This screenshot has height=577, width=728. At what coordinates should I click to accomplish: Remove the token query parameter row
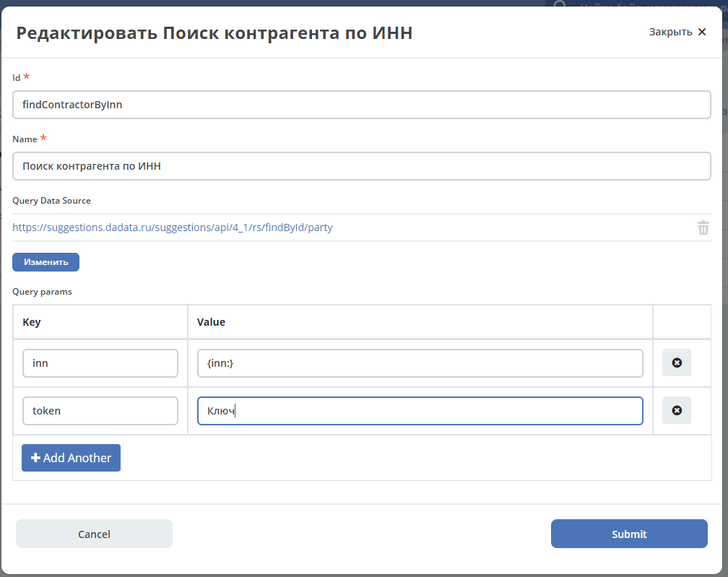677,410
